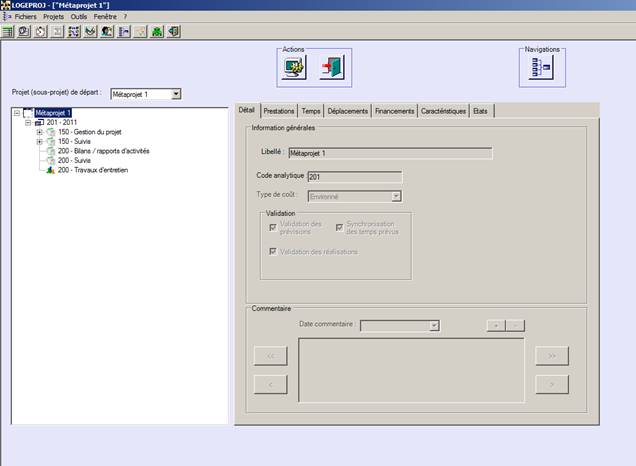
Task: Toggle 'Synchronisation des temps prévus' checkbox
Action: point(339,227)
